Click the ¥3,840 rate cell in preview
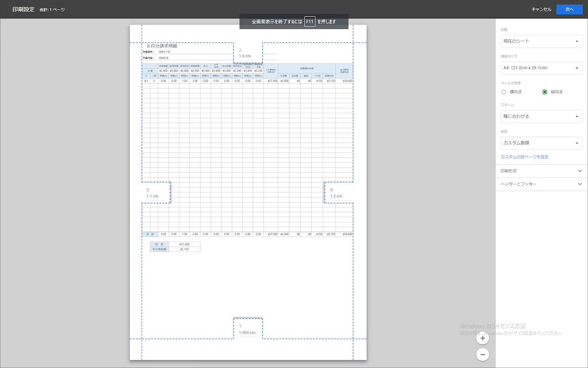 click(x=248, y=70)
